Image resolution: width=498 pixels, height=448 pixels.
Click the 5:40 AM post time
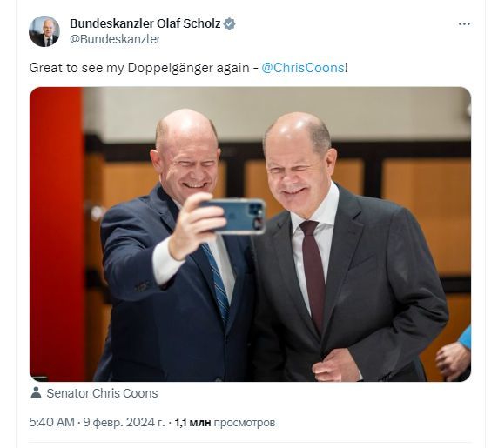pos(51,422)
